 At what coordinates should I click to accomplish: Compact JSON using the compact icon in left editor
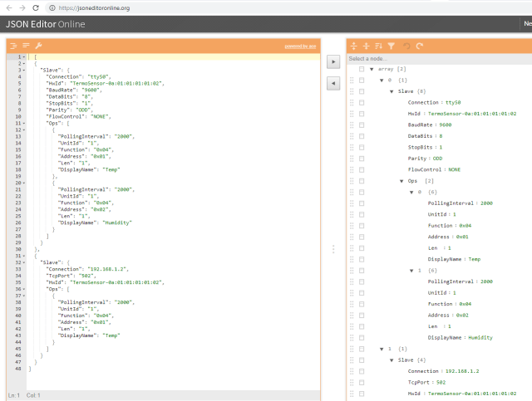[26, 46]
